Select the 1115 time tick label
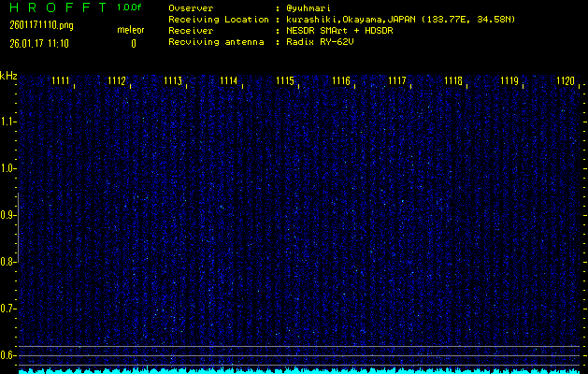The height and width of the screenshot is (374, 588). point(286,81)
